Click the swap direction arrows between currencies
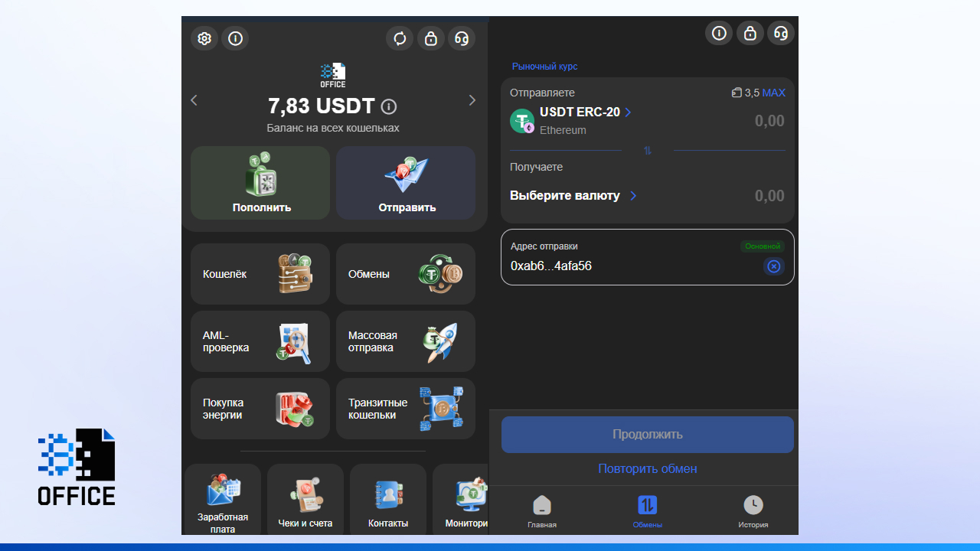 [x=647, y=151]
